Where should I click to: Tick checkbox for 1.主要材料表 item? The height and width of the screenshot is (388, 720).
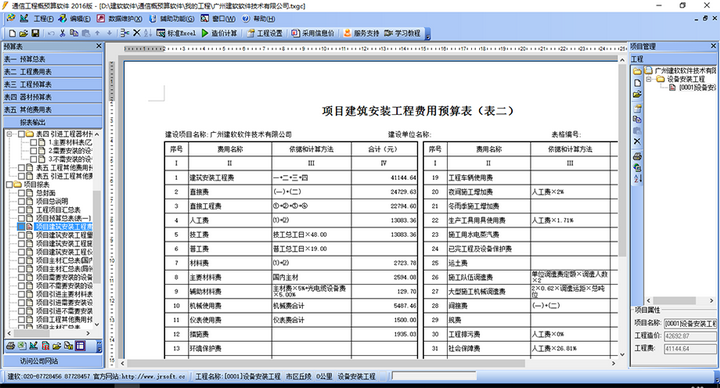pos(34,142)
